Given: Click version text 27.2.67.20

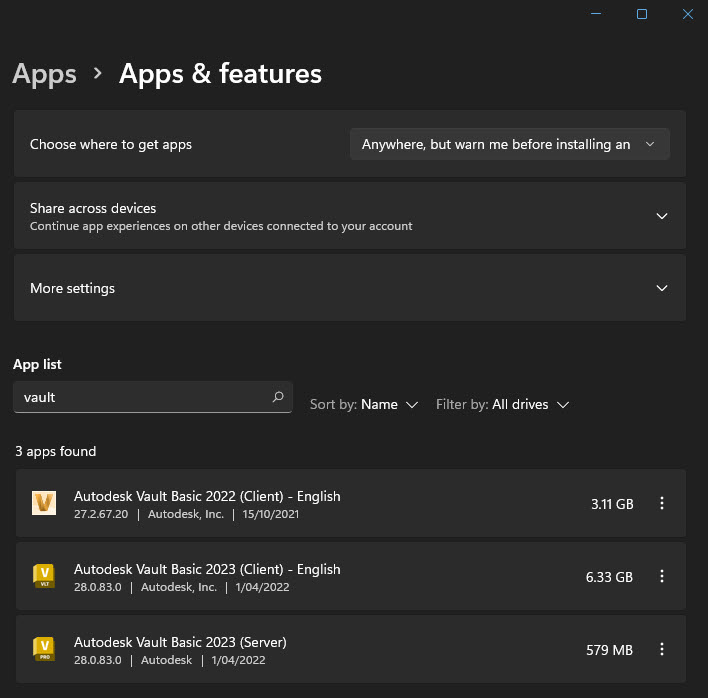Looking at the screenshot, I should 101,514.
